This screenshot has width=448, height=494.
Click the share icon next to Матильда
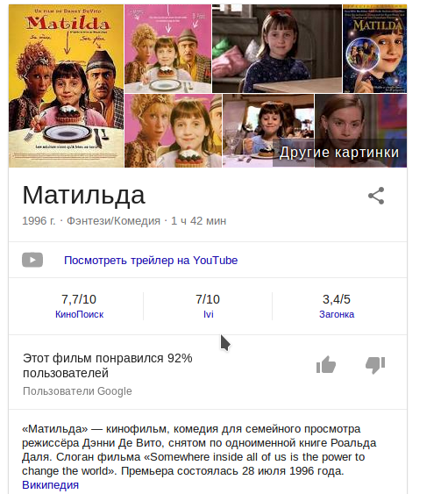tap(376, 196)
